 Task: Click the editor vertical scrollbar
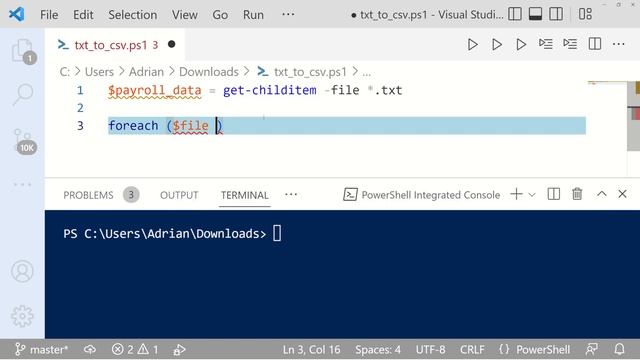[633, 116]
